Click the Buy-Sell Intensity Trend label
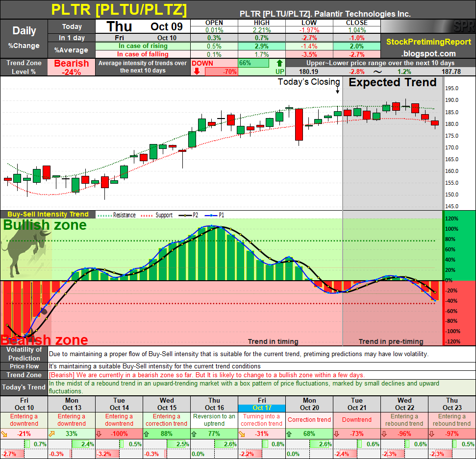Image resolution: width=476 pixels, height=459 pixels. coord(48,214)
